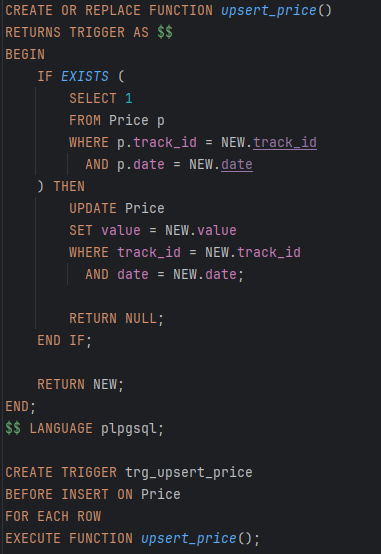The height and width of the screenshot is (554, 381).
Task: Click the SET value = NEW.value line
Action: [153, 230]
